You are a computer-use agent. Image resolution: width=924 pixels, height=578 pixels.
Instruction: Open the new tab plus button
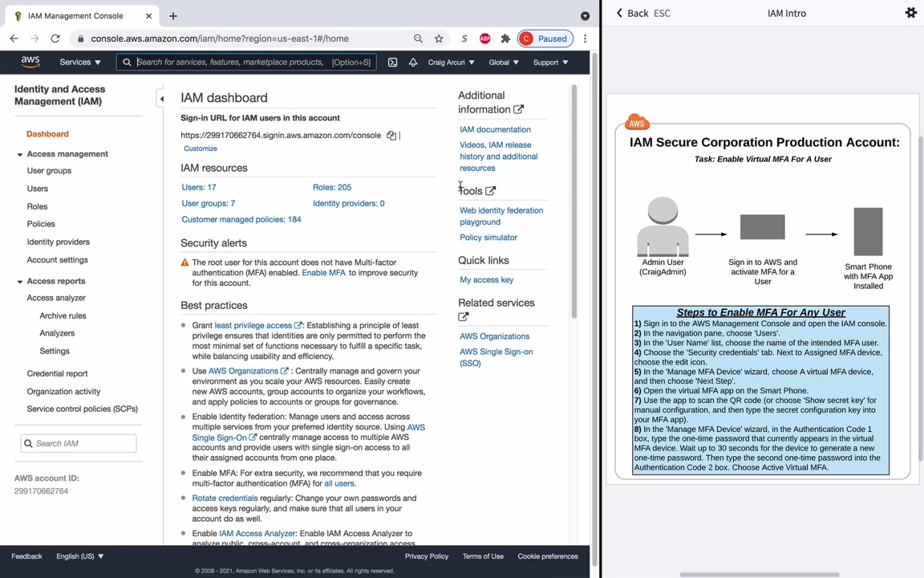[x=172, y=16]
